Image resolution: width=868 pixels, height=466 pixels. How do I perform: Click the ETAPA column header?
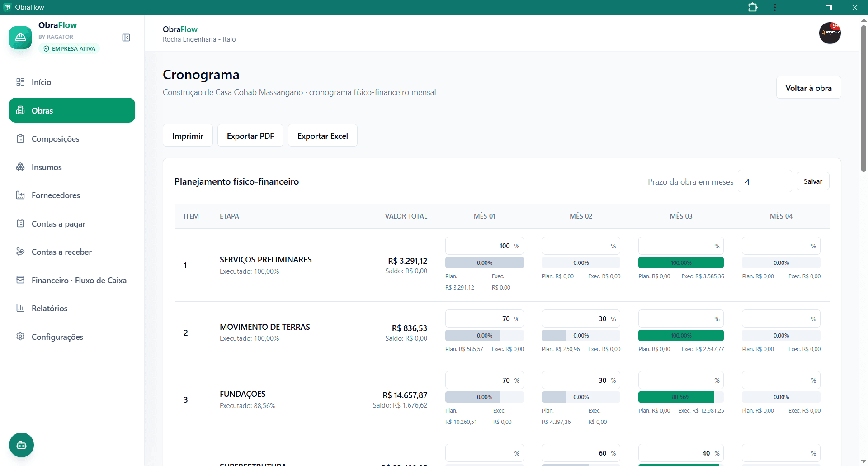click(229, 216)
